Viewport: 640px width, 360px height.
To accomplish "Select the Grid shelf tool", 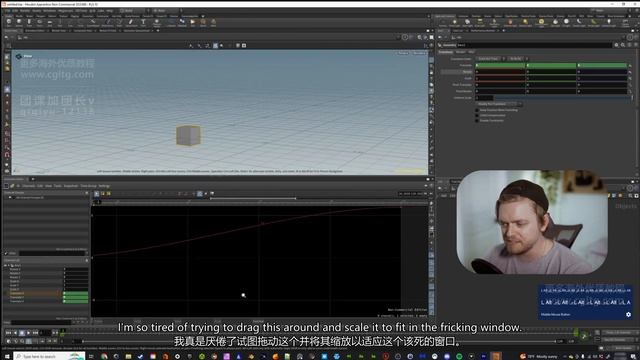I will click(x=50, y=22).
